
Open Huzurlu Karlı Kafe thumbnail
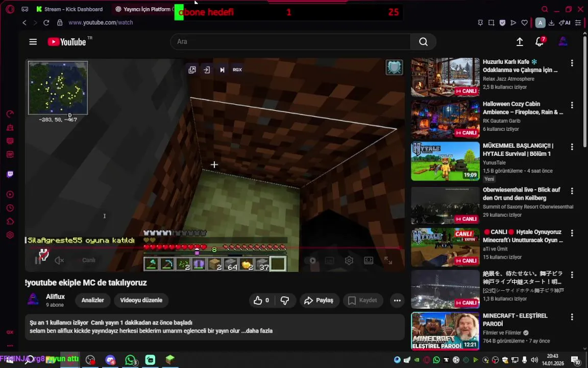click(445, 77)
